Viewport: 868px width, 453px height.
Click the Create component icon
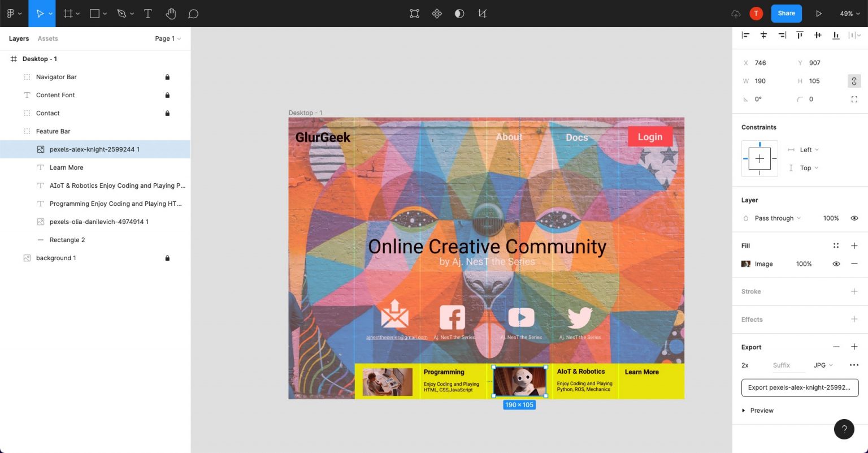(x=437, y=14)
